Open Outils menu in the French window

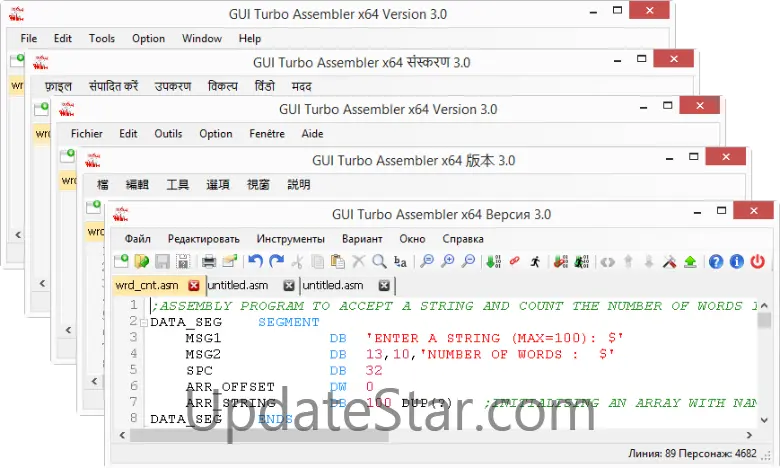[x=168, y=134]
